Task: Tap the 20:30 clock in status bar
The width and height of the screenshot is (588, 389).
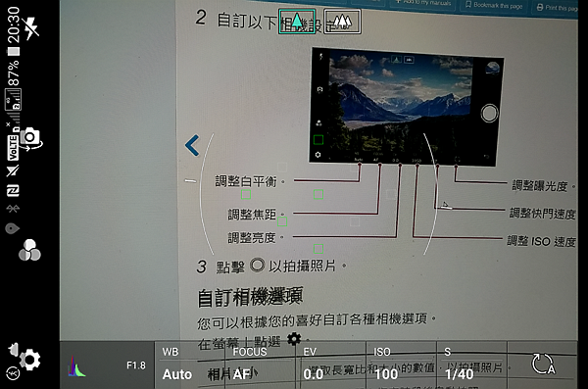Action: point(13,24)
